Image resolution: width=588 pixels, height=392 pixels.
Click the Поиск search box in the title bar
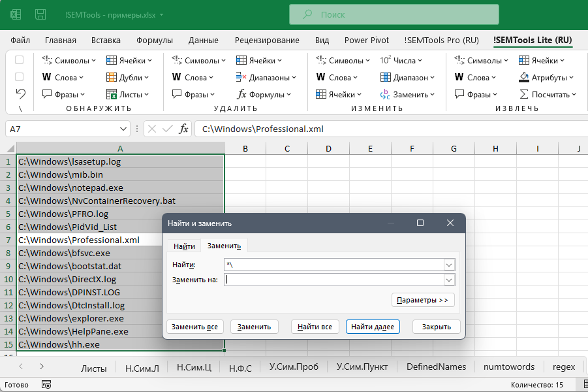point(394,14)
